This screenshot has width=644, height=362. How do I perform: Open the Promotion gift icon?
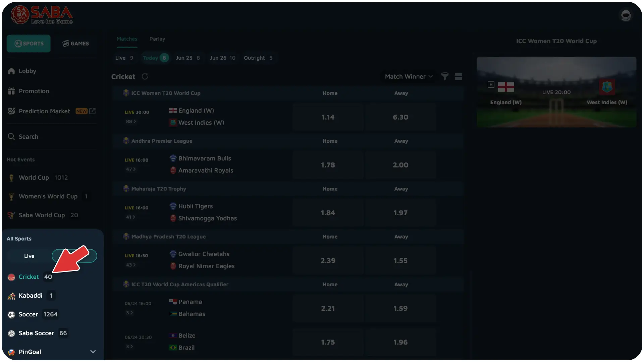tap(11, 91)
